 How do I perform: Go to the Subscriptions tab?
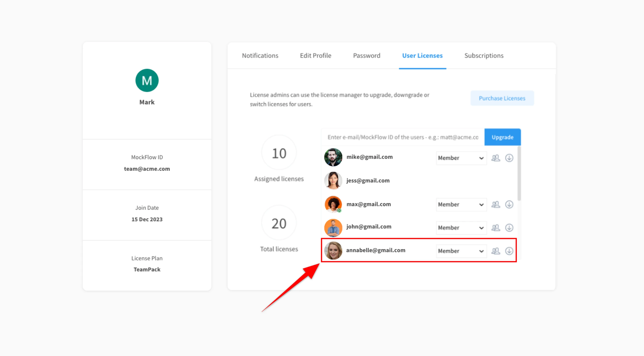pos(484,56)
